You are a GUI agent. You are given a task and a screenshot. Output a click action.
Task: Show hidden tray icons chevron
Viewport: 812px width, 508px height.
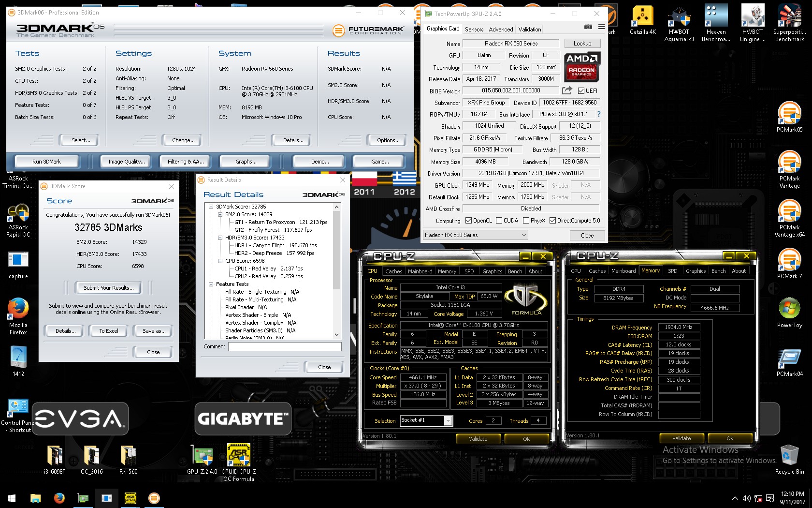[735, 498]
